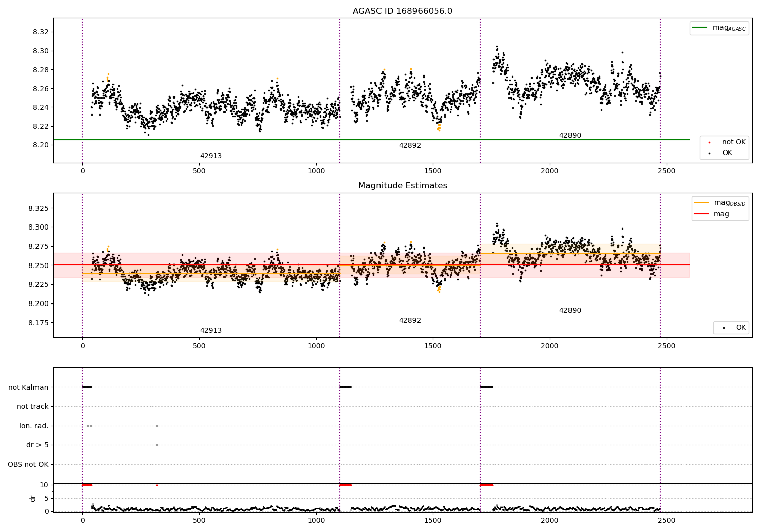The width and height of the screenshot is (760, 532).
Task: Click the red 'not OK' legend marker
Action: point(709,142)
